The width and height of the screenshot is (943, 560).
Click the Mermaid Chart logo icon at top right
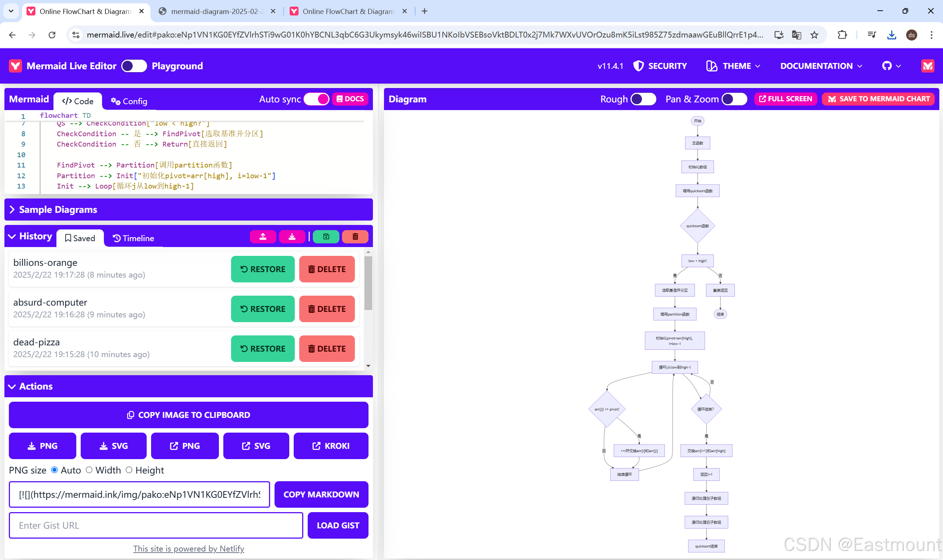(x=927, y=66)
